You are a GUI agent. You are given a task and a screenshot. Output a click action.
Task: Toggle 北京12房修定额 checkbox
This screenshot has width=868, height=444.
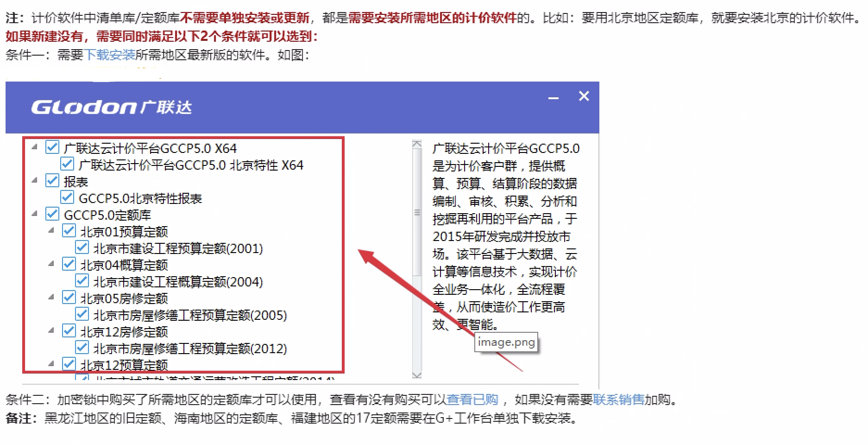coord(69,331)
